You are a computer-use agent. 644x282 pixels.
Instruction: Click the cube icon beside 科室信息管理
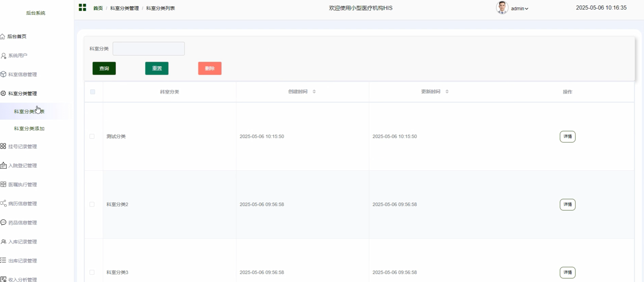(3, 74)
